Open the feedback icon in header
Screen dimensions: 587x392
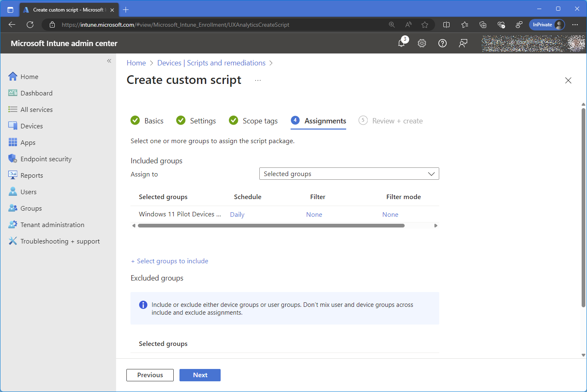(x=463, y=43)
